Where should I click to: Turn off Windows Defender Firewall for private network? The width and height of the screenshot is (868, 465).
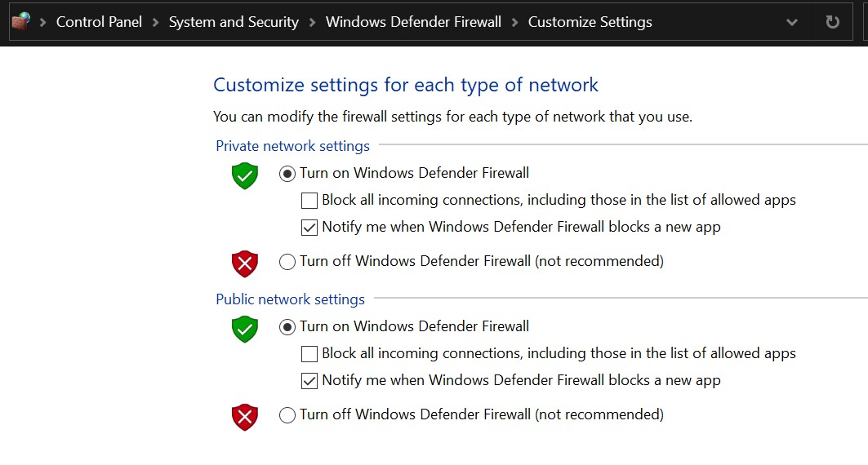[287, 262]
